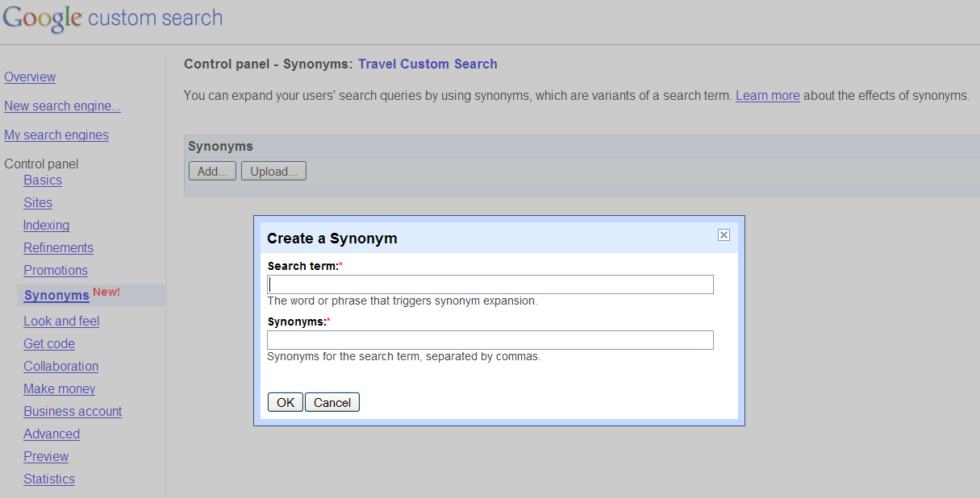The image size is (980, 498).
Task: Cancel the synonym creation dialog
Action: click(332, 401)
